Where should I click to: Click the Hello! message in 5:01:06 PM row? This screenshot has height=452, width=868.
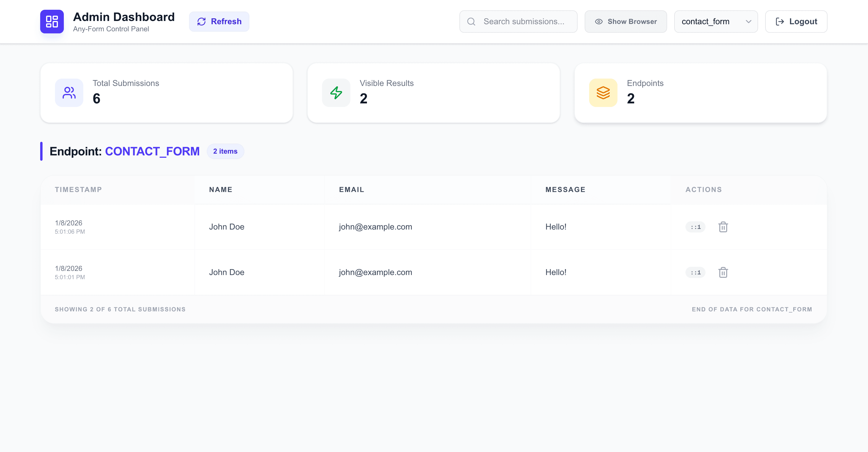[556, 227]
